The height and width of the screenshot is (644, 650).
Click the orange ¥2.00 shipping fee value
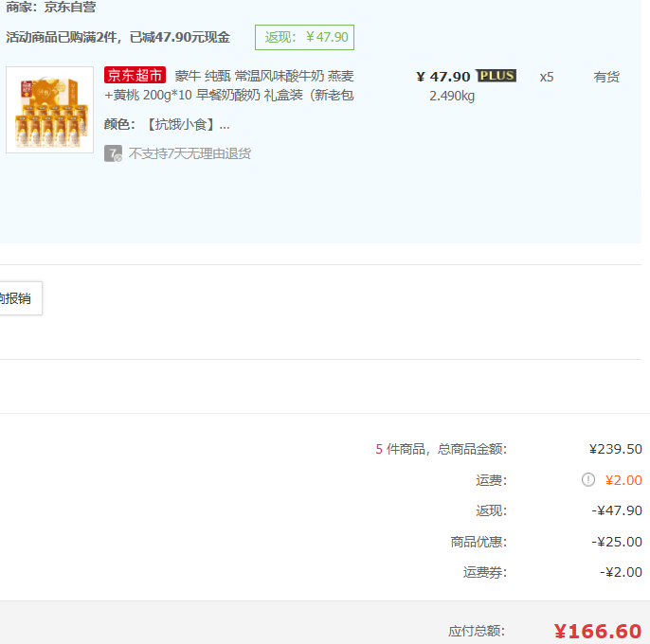click(x=623, y=480)
